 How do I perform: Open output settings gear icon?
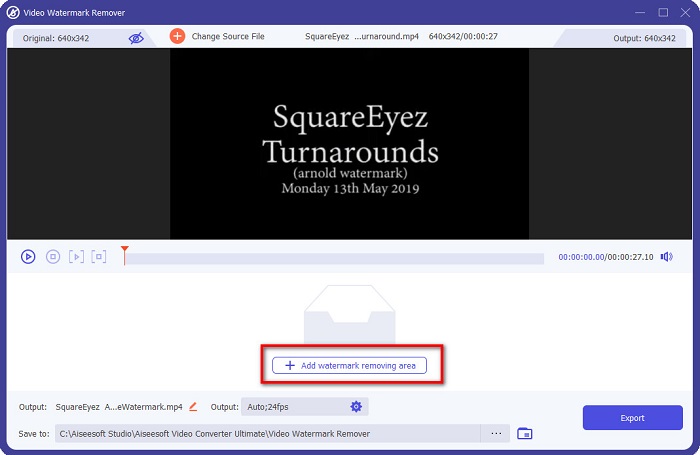click(356, 407)
